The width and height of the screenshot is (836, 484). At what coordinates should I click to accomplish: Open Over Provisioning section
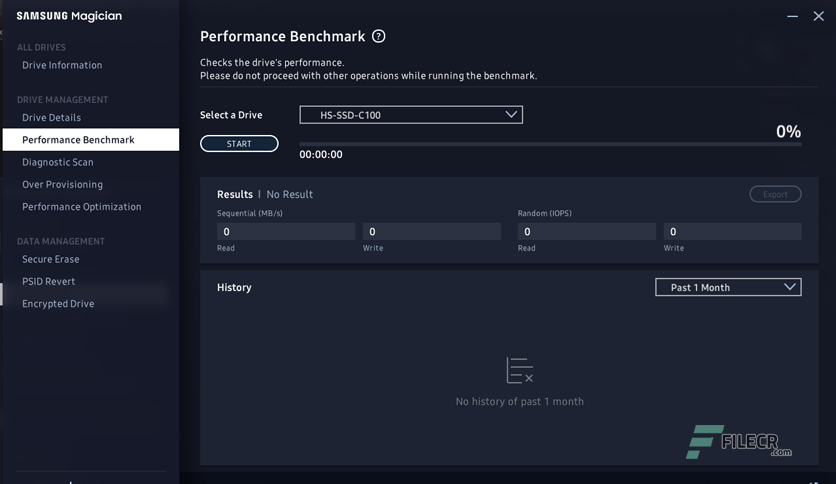62,184
